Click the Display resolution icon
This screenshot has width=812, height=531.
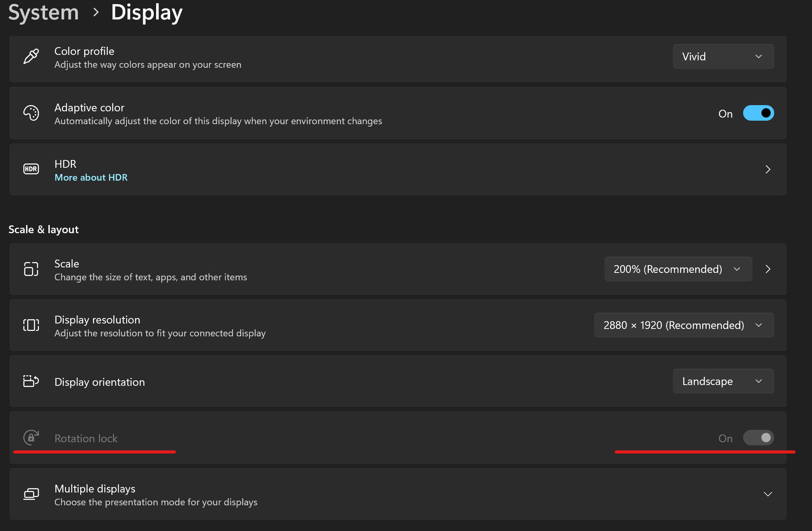[31, 325]
